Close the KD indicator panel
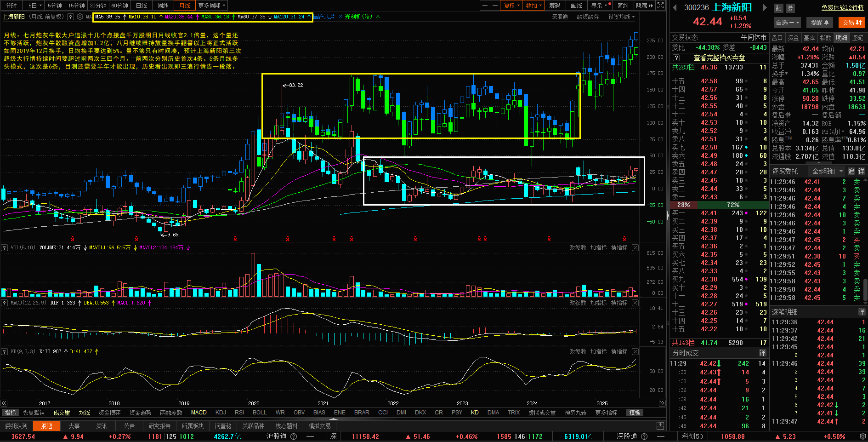This screenshot has height=442, width=868. point(635,351)
